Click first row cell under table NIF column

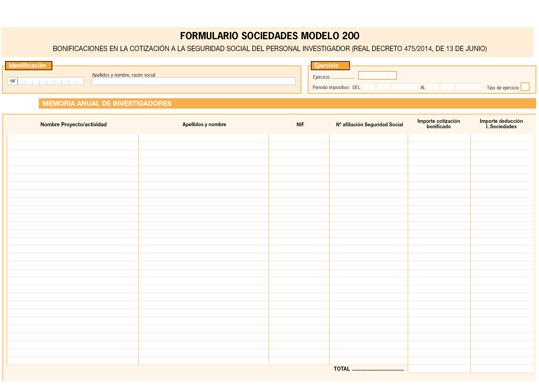[x=299, y=138]
